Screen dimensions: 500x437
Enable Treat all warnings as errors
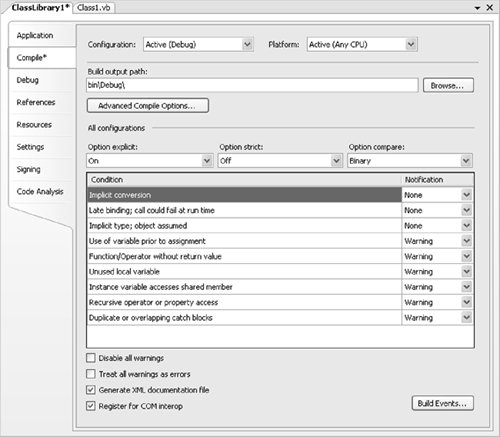point(91,374)
